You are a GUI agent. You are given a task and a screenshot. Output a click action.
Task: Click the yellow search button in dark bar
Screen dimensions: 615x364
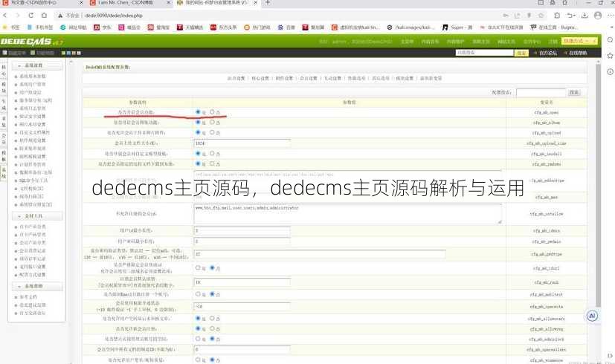[x=521, y=53]
